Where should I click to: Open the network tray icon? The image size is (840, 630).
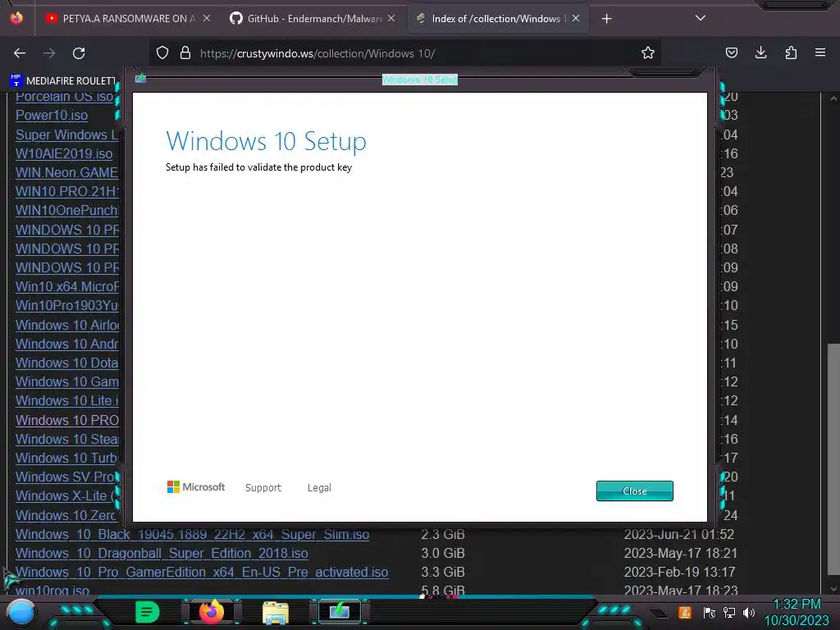(729, 612)
